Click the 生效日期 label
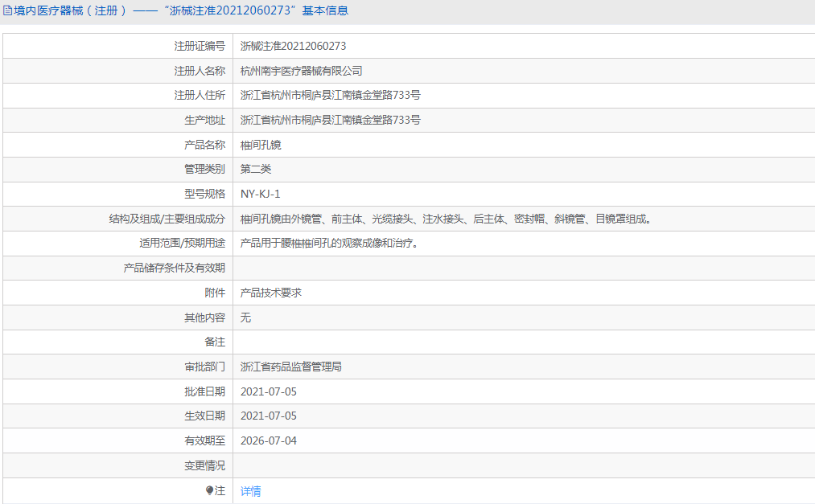 click(205, 416)
